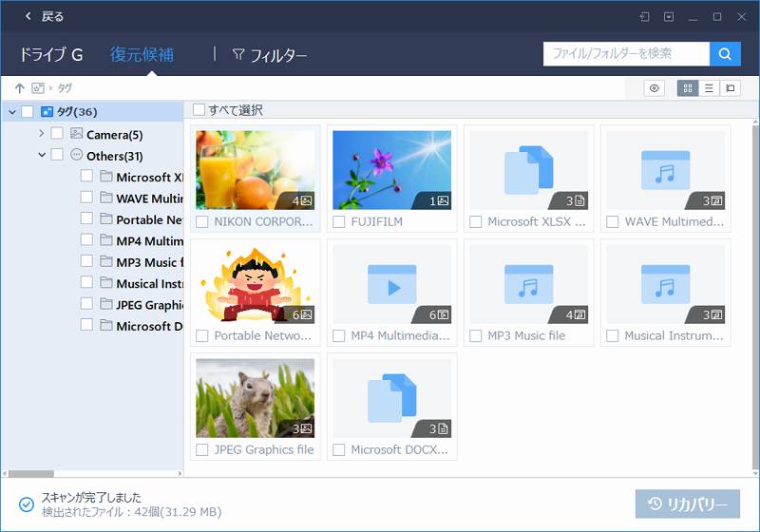
Task: Toggle the eye preview icon
Action: coord(654,88)
